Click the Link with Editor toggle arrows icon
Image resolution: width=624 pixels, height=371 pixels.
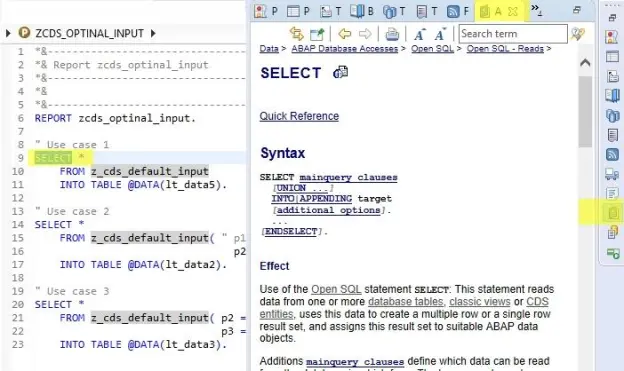(296, 34)
